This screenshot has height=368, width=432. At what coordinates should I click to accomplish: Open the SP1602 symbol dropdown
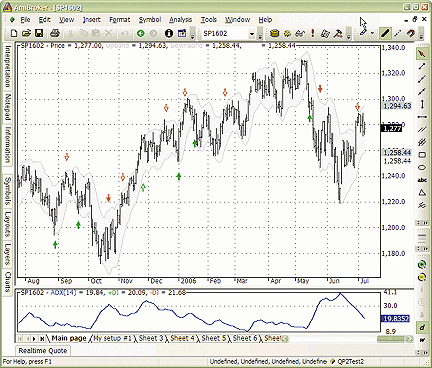click(x=252, y=34)
